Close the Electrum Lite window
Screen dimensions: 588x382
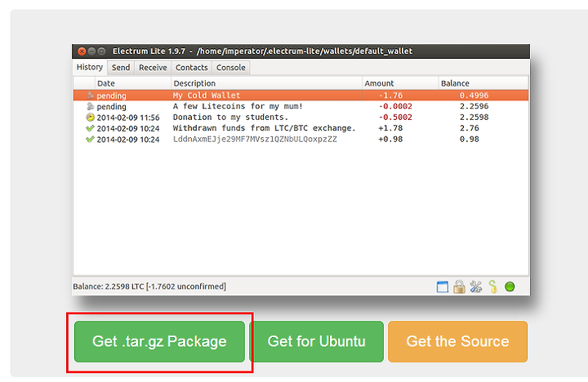(82, 51)
